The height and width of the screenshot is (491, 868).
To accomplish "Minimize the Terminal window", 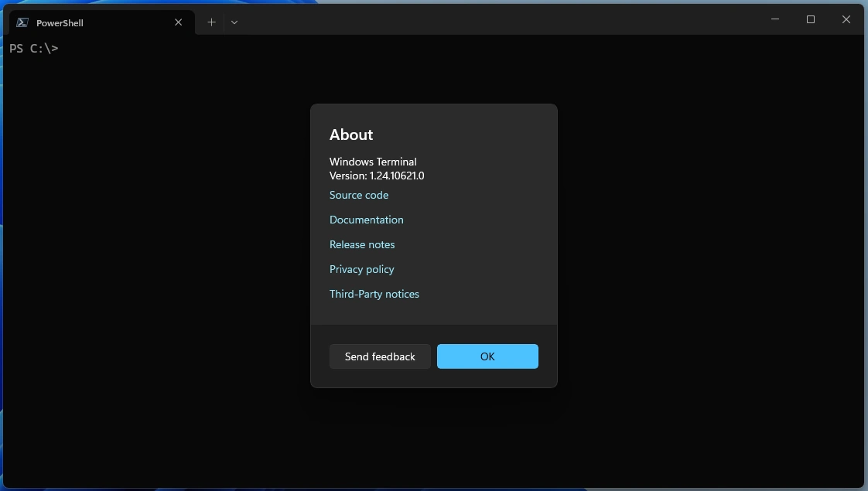I will click(x=775, y=19).
